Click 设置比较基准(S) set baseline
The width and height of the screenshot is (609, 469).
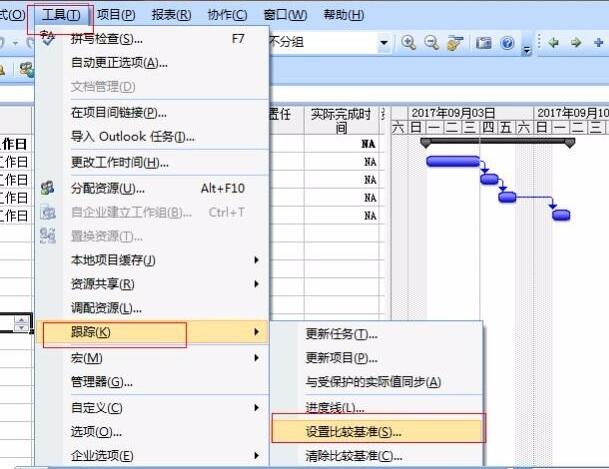coord(377,431)
